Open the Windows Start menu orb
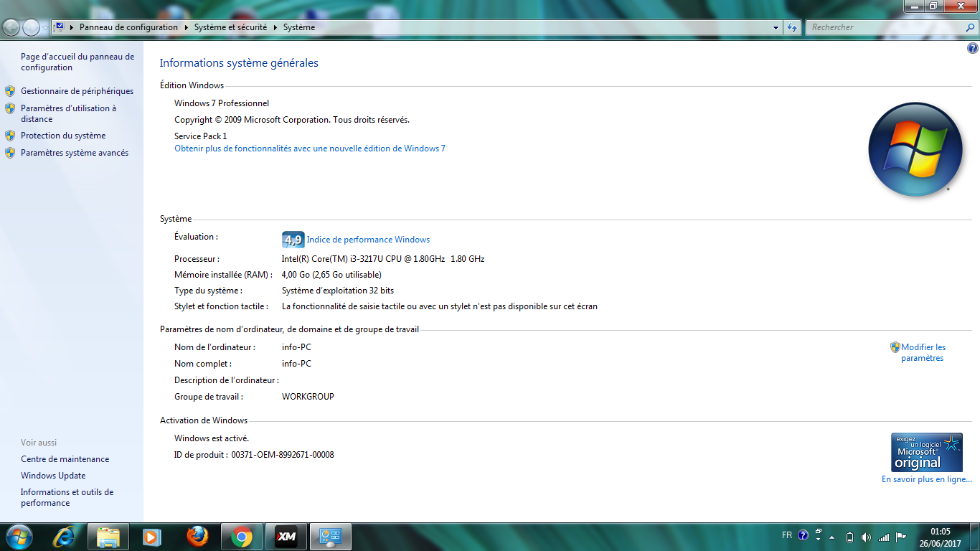 pos(18,537)
